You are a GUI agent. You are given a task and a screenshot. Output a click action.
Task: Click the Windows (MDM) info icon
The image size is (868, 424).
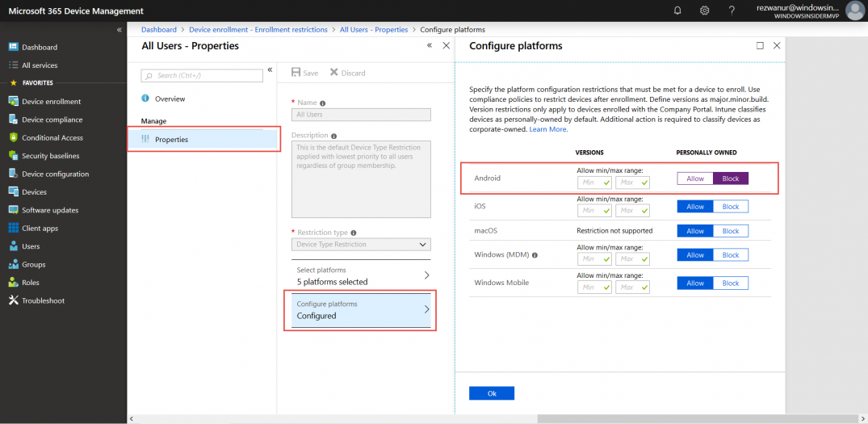(535, 256)
